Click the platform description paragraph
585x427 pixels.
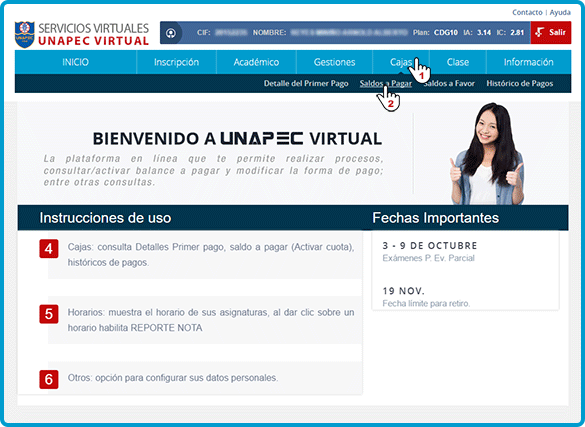tap(213, 170)
